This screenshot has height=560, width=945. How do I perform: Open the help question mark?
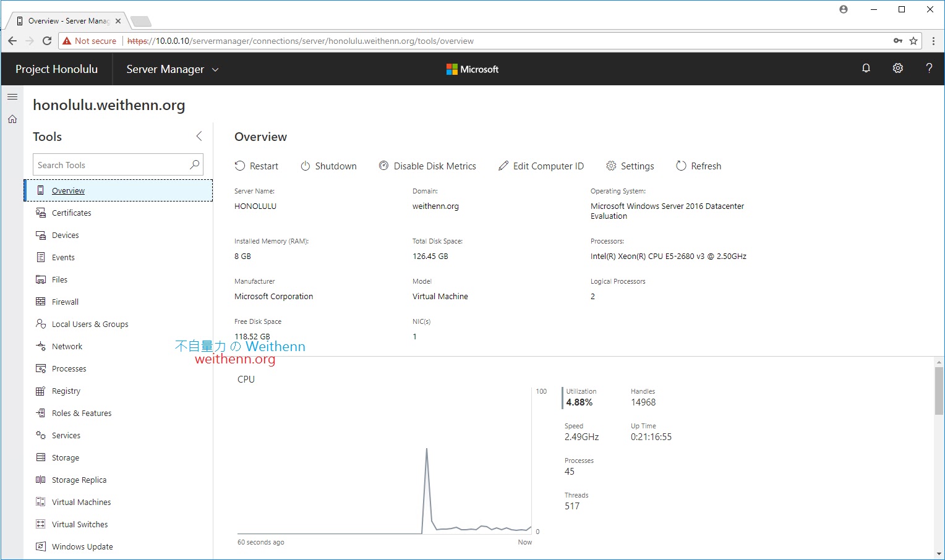tap(929, 69)
